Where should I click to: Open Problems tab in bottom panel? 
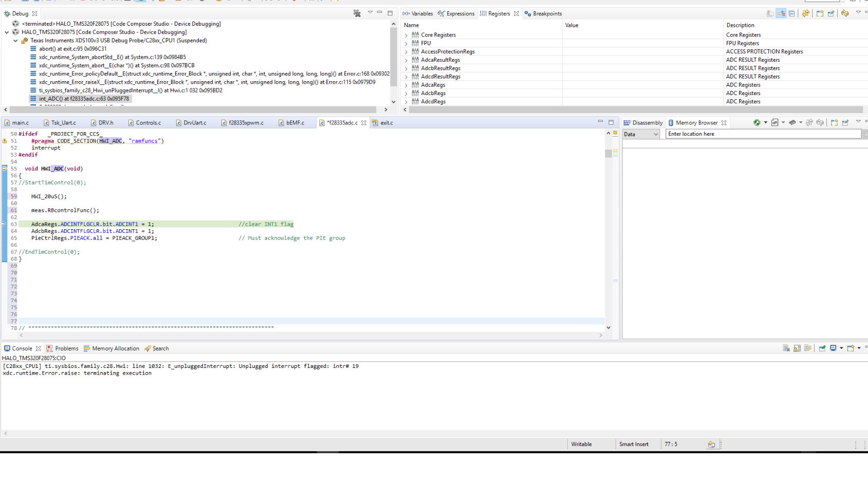click(62, 348)
